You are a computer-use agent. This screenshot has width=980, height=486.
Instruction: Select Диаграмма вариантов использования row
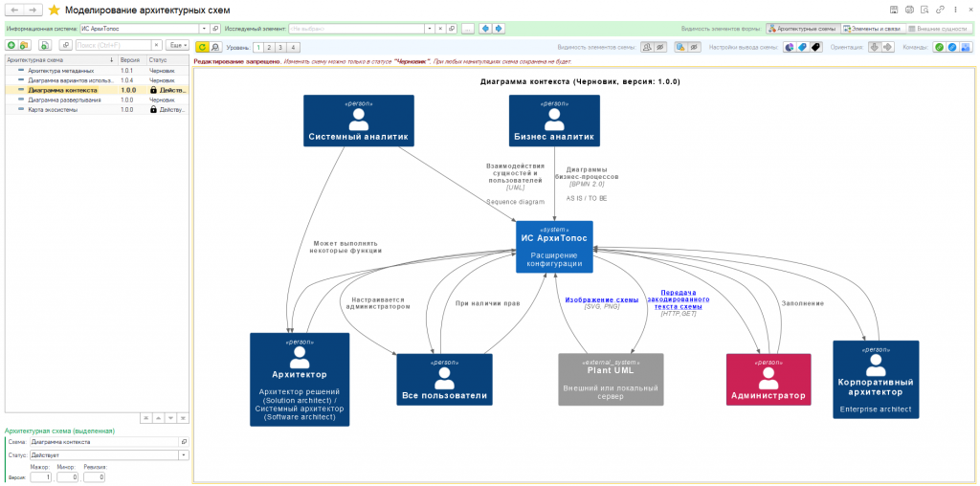[97, 80]
